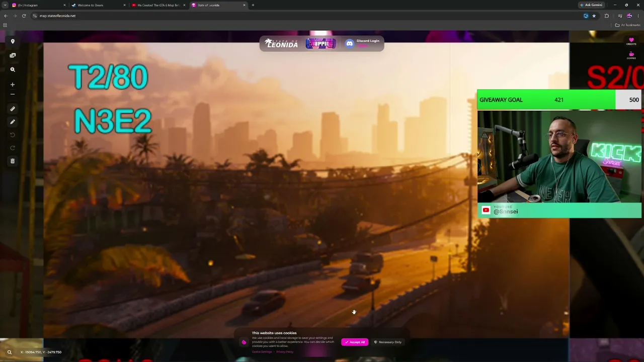Go back to the previous page
This screenshot has height=362, width=644.
6,16
